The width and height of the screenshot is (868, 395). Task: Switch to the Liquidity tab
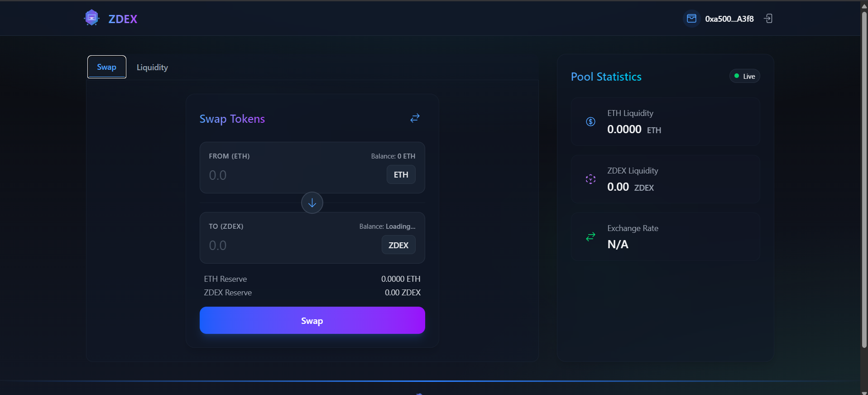152,67
